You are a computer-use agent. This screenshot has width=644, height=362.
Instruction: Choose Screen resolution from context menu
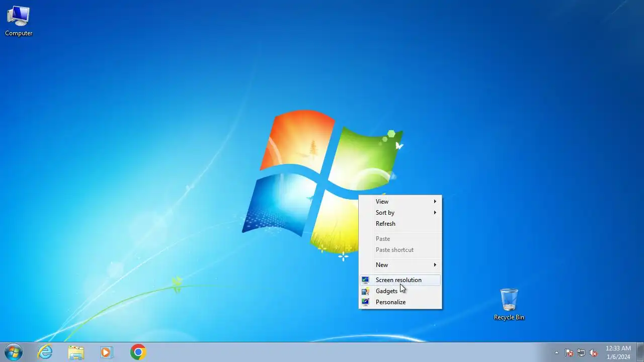click(x=400, y=280)
